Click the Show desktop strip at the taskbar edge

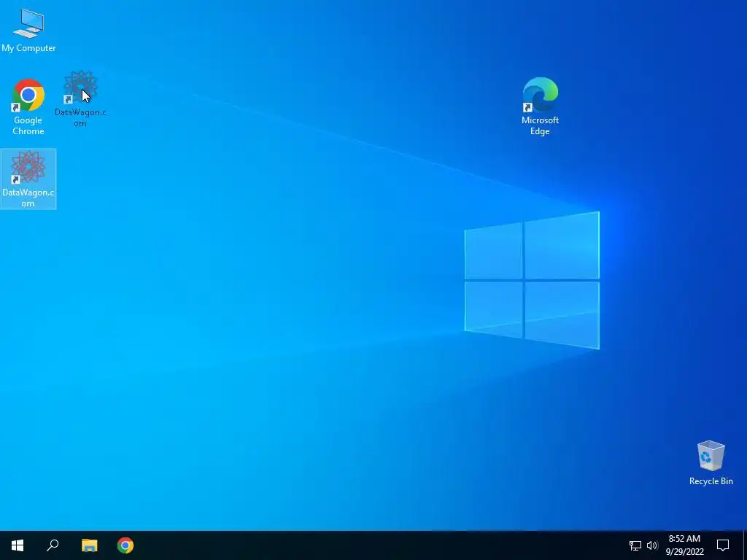point(745,545)
